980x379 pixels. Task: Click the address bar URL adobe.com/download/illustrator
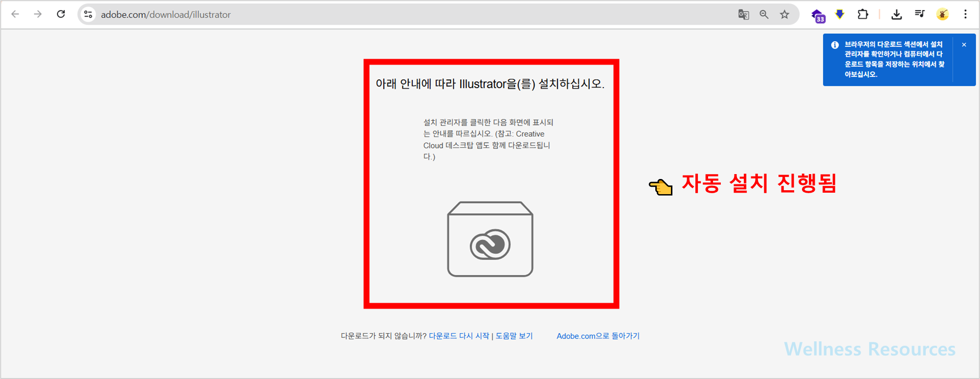[166, 15]
